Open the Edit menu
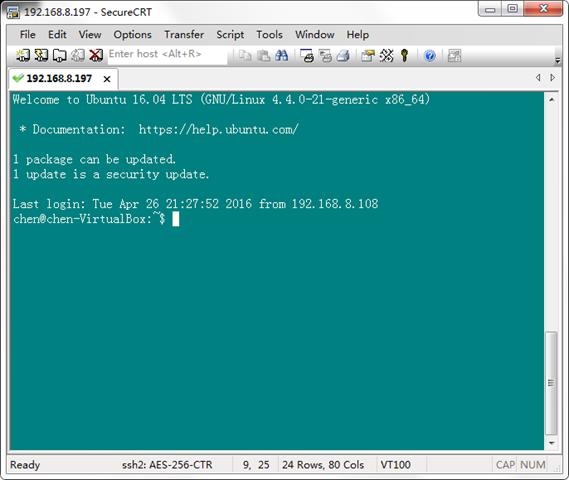Image resolution: width=569 pixels, height=480 pixels. pos(57,34)
